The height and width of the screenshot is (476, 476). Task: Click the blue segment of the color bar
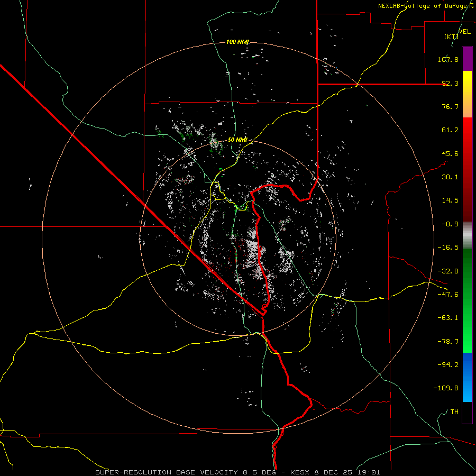tap(467, 377)
